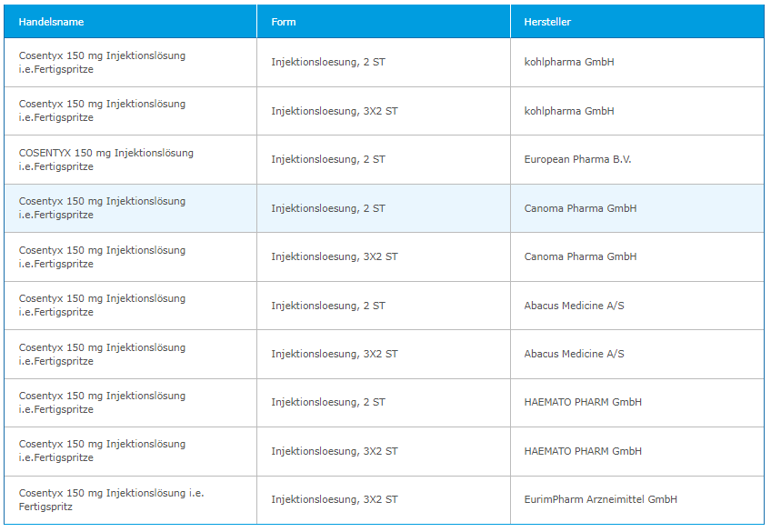Click Canoma Pharma GmbH in the highlighted row
The height and width of the screenshot is (532, 771).
point(580,208)
